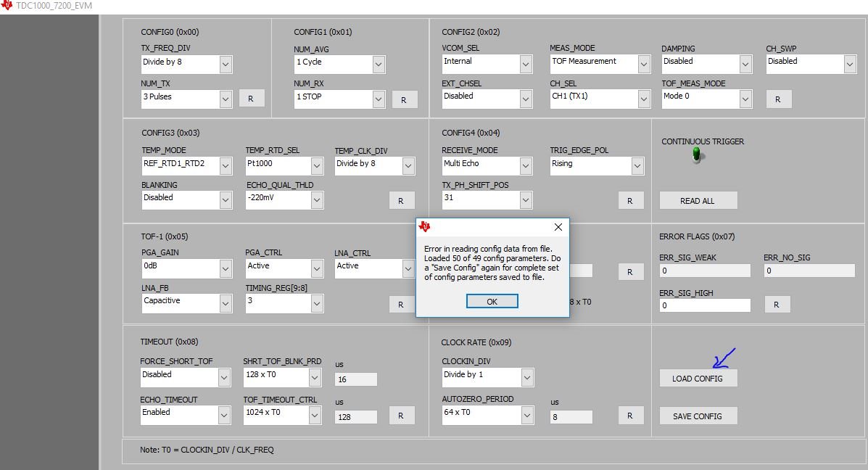The height and width of the screenshot is (470, 868).
Task: Enable the CONTINUOUS TRIGGER switch
Action: 697,155
